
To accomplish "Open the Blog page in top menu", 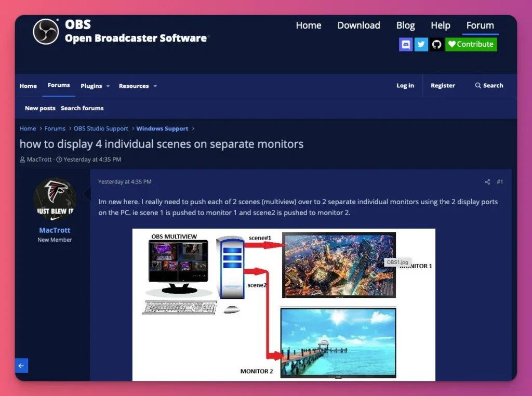I will [405, 25].
